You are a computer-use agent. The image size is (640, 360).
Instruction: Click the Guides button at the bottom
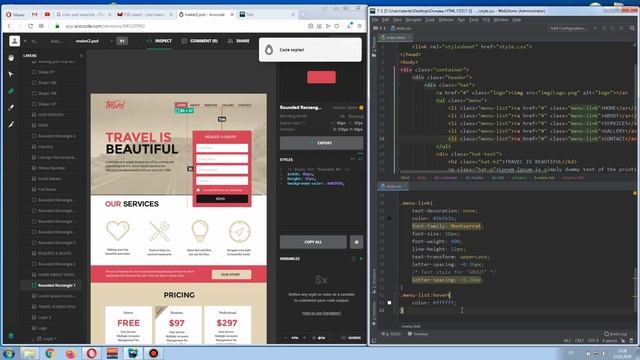[351, 338]
